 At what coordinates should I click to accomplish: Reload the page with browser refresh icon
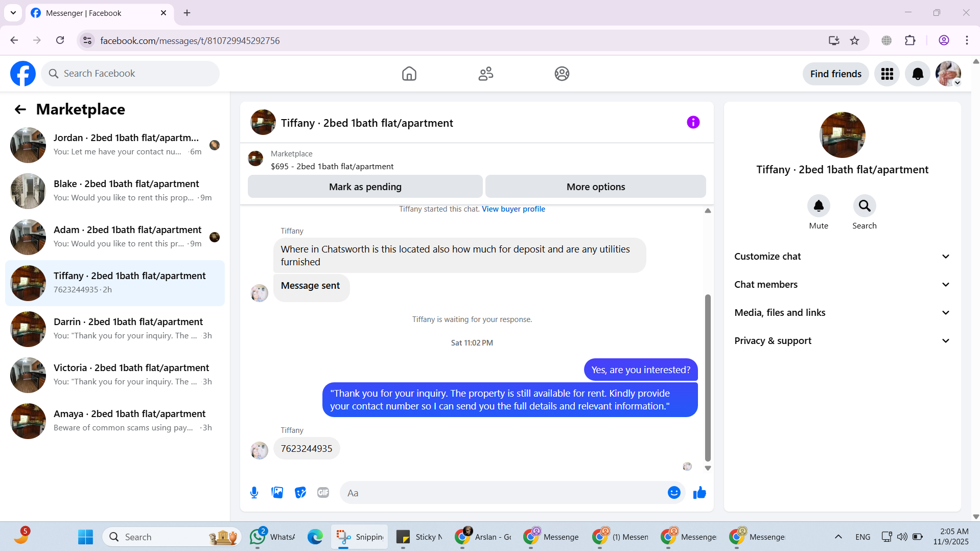pos(60,40)
